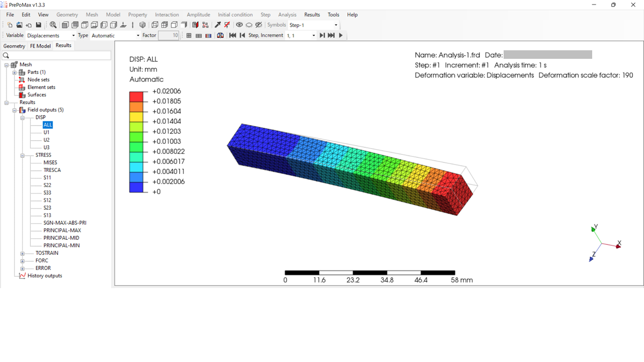Click the Surfaces icon in tree
Screen dimensions: 644x362
tap(22, 95)
